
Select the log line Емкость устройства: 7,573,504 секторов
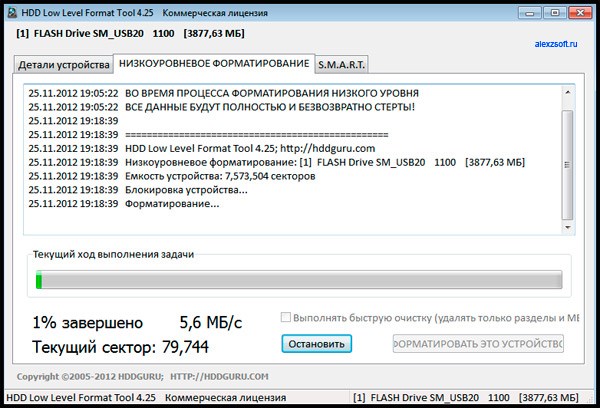[172, 176]
